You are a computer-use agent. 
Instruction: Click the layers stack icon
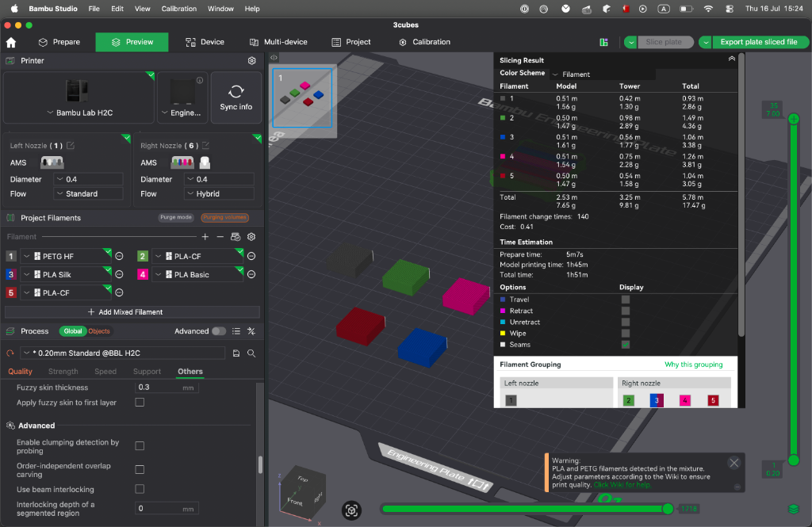[x=793, y=509]
